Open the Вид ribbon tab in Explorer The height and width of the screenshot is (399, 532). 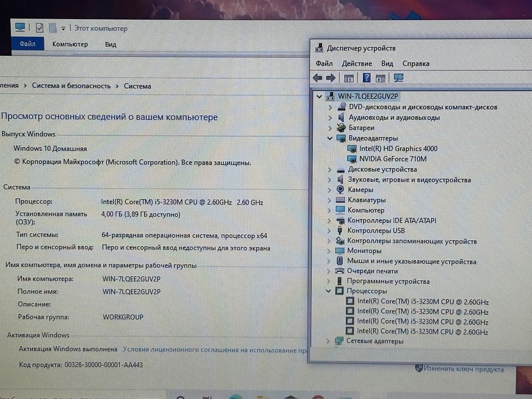(111, 45)
